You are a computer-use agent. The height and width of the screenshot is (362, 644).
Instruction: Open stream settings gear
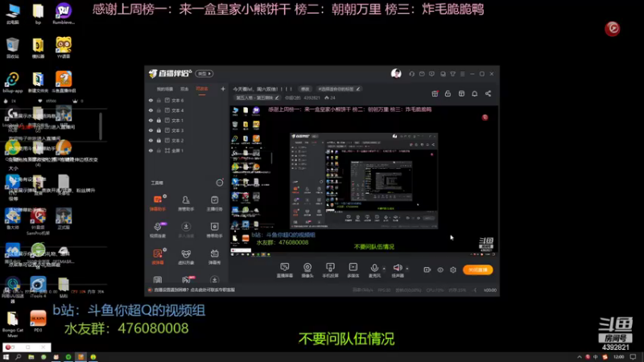(453, 269)
